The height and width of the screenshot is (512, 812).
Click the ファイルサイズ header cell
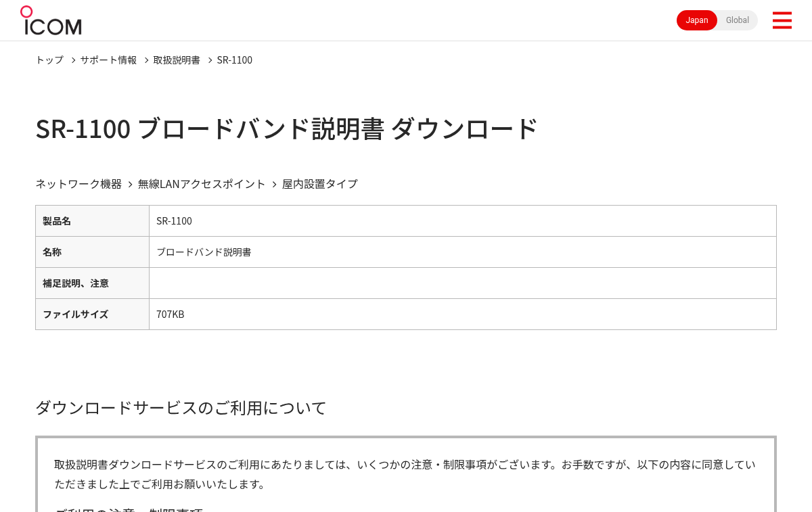click(92, 315)
